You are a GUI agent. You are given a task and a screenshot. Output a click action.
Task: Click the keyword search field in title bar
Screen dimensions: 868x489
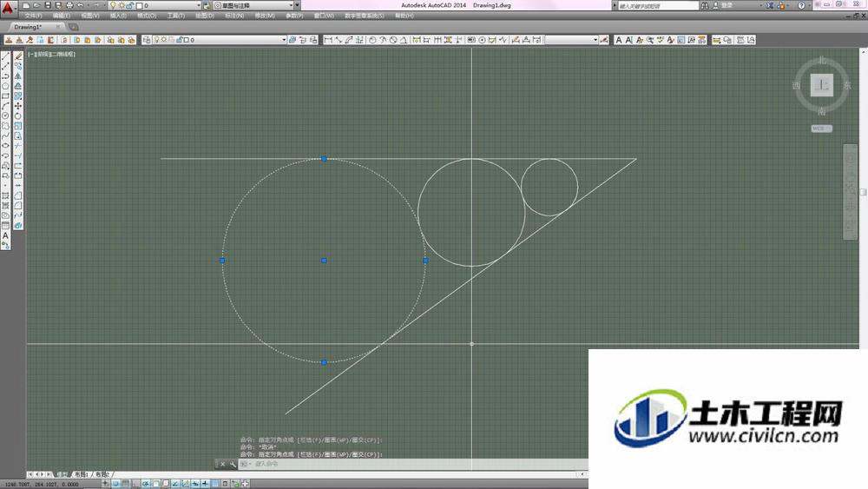[658, 5]
